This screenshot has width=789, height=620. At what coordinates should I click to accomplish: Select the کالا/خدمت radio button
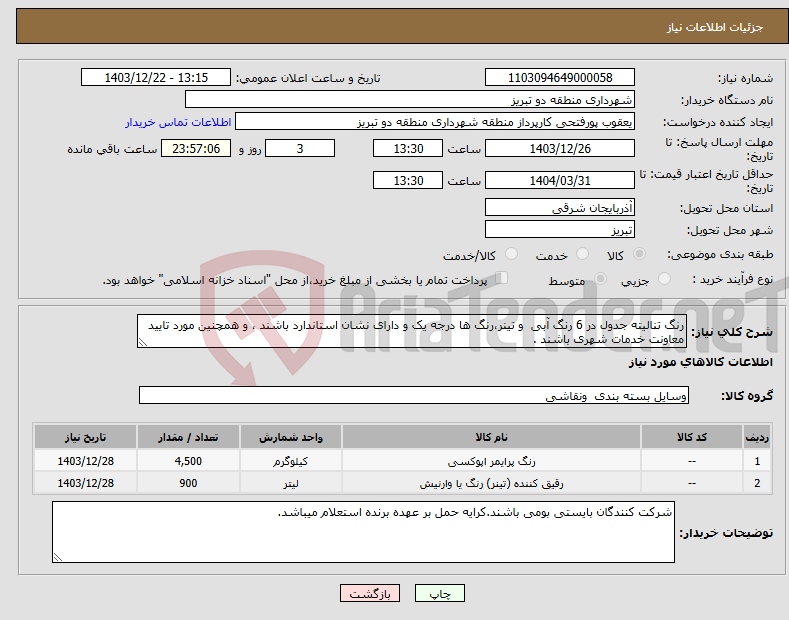511,254
